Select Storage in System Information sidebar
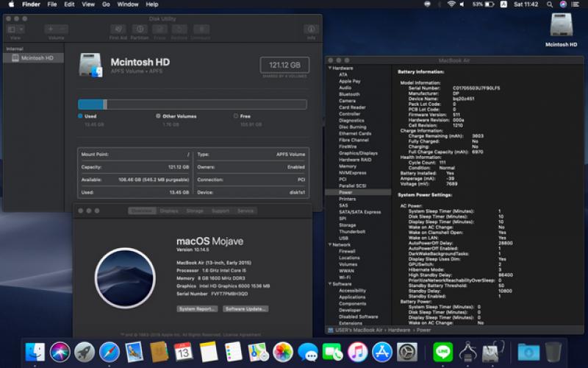This screenshot has height=368, width=588. coord(347,225)
